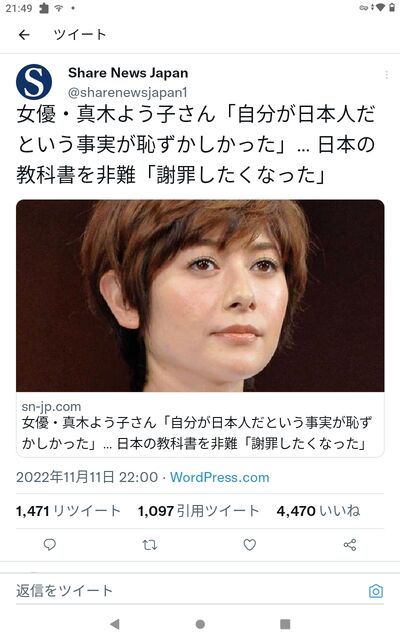
Task: Tap the Android home circle button
Action: pos(200,624)
